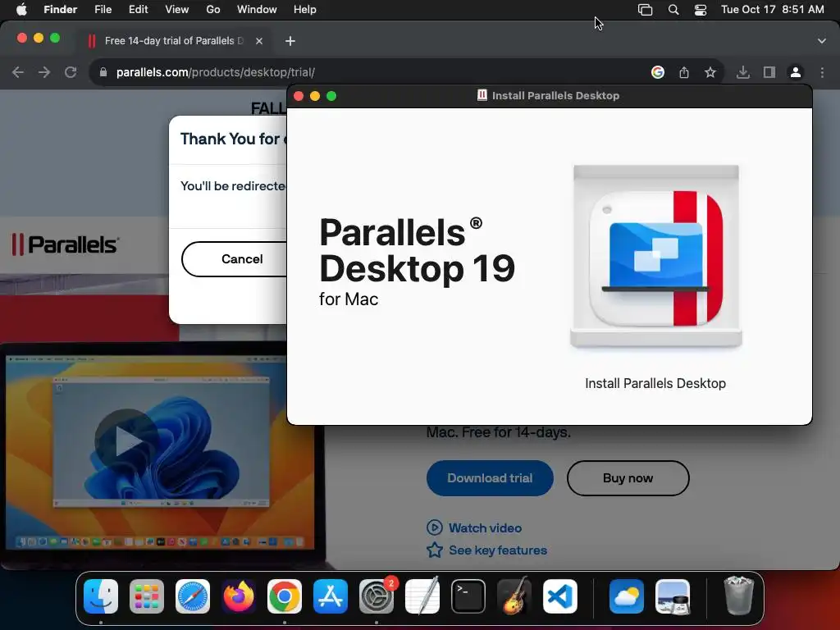This screenshot has width=840, height=630.
Task: Click Cancel in the Thank You dialog
Action: tap(242, 259)
